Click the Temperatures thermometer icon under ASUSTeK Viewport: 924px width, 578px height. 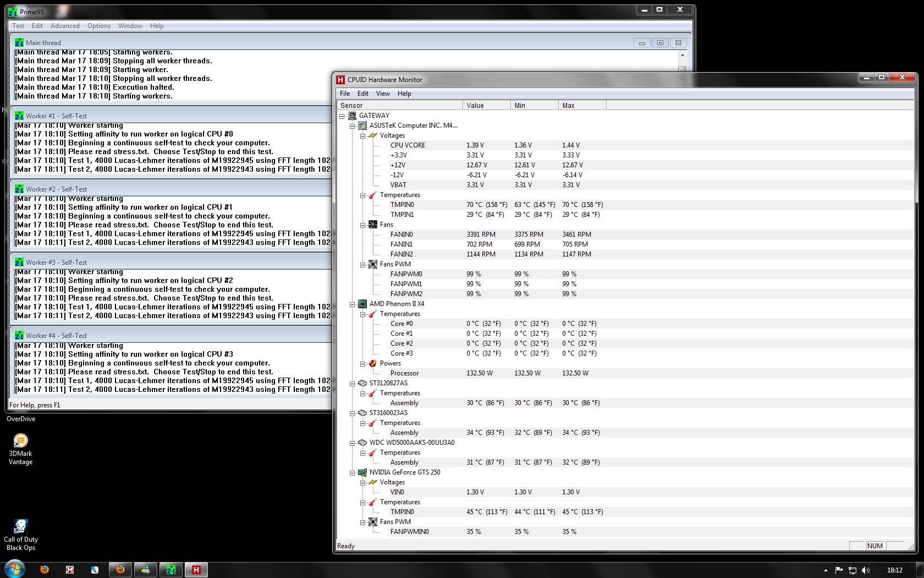click(373, 195)
